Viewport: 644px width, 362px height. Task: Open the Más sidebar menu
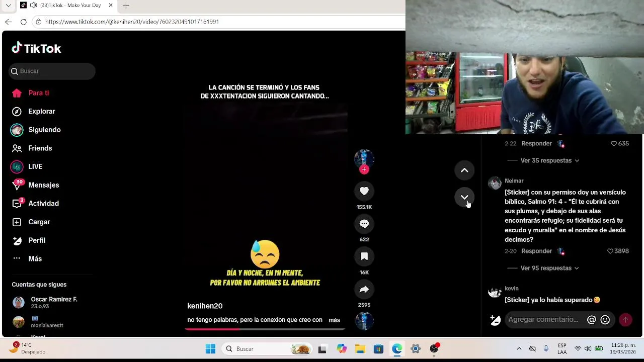(x=27, y=258)
